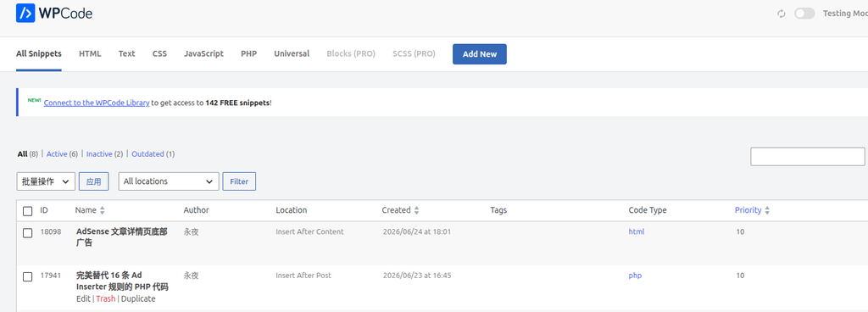Click Duplicate under snippet 17941
Viewport: 868px width, 312px height.
tap(138, 298)
